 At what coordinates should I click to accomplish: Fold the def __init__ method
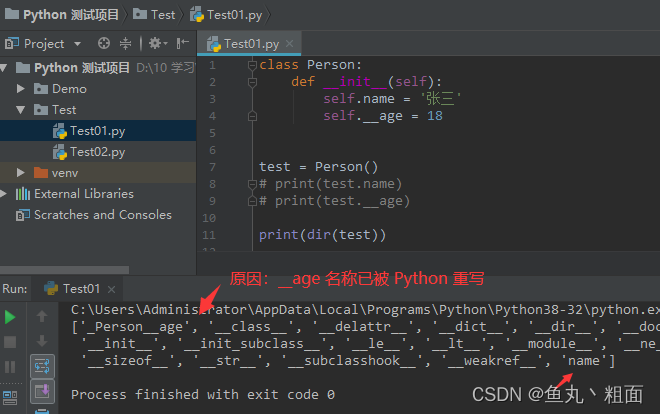tap(252, 82)
